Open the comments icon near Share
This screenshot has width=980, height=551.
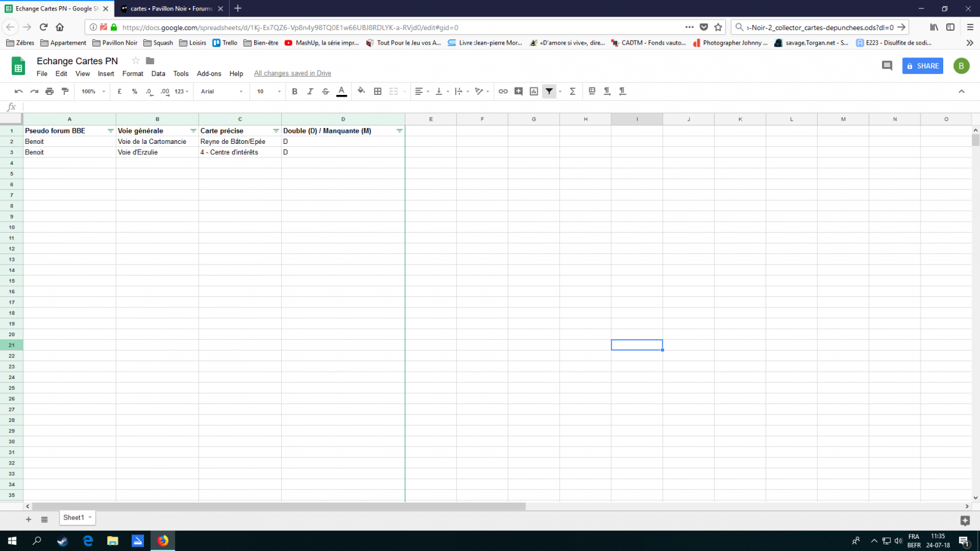click(x=887, y=66)
